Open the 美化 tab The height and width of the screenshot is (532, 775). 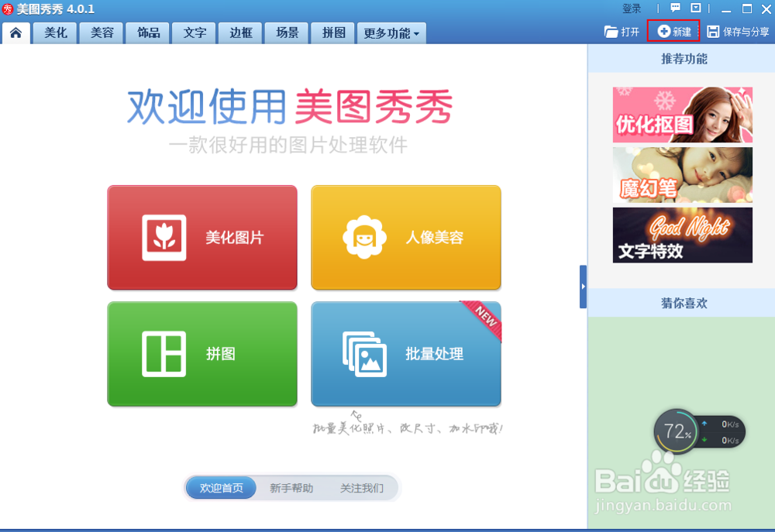[55, 33]
